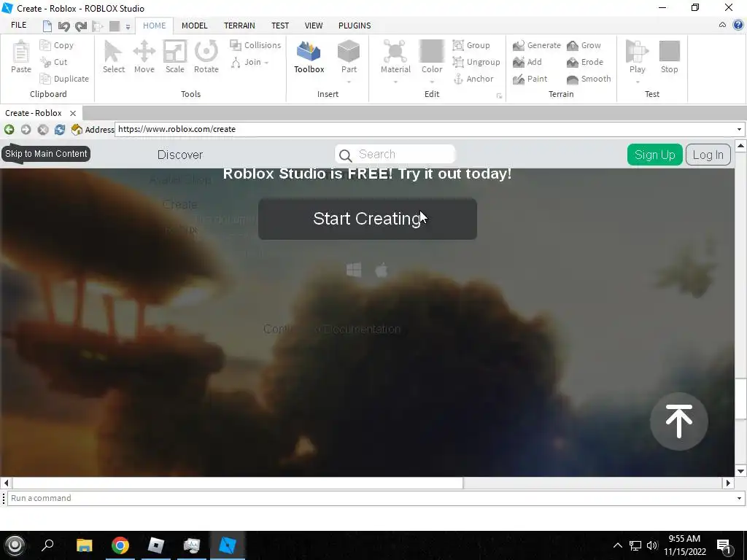The image size is (747, 560).
Task: Click the browser Stop loading icon
Action: click(x=43, y=130)
